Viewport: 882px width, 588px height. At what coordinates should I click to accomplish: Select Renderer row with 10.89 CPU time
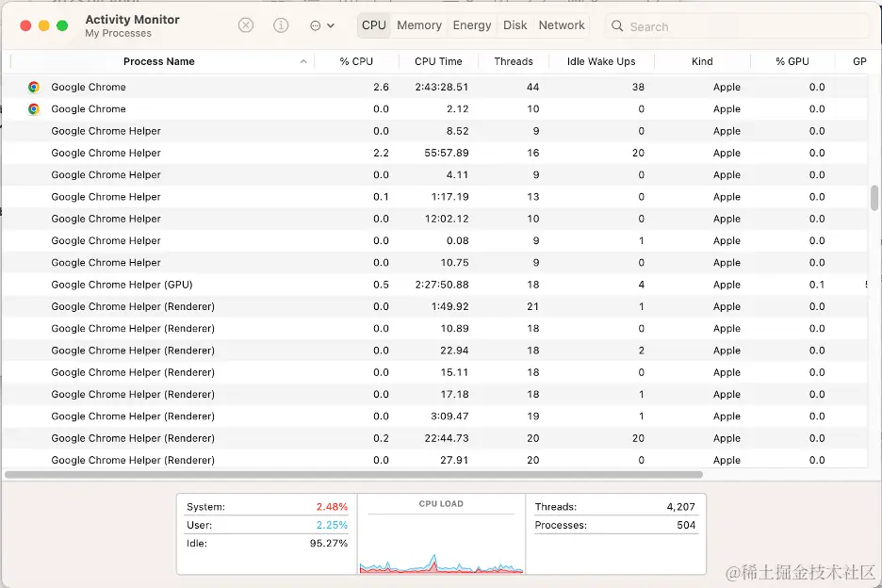pos(434,329)
